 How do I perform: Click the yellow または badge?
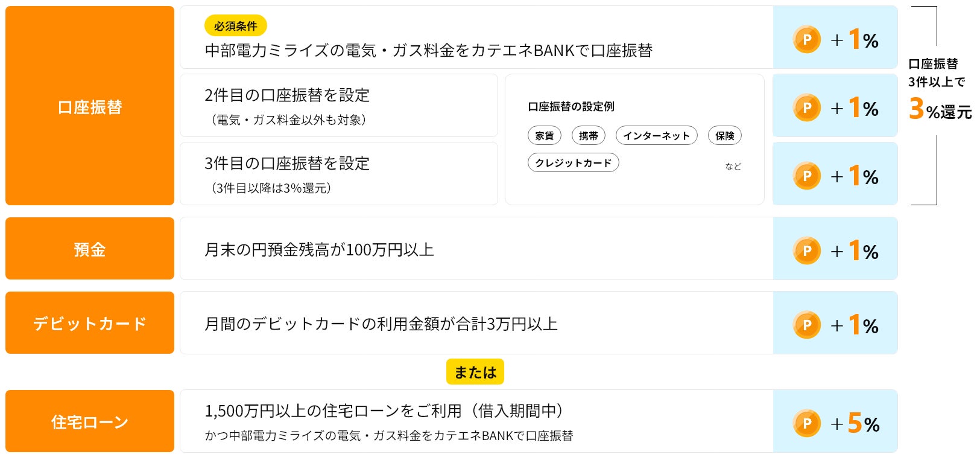tap(475, 372)
